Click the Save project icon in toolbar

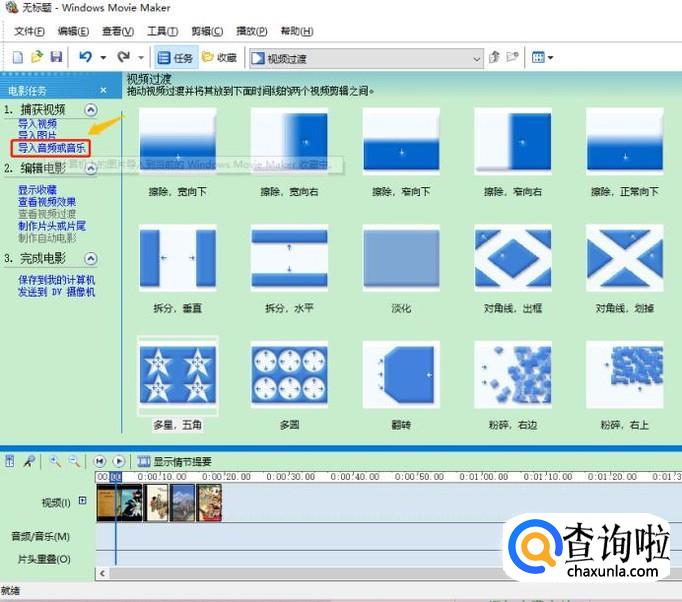(56, 58)
